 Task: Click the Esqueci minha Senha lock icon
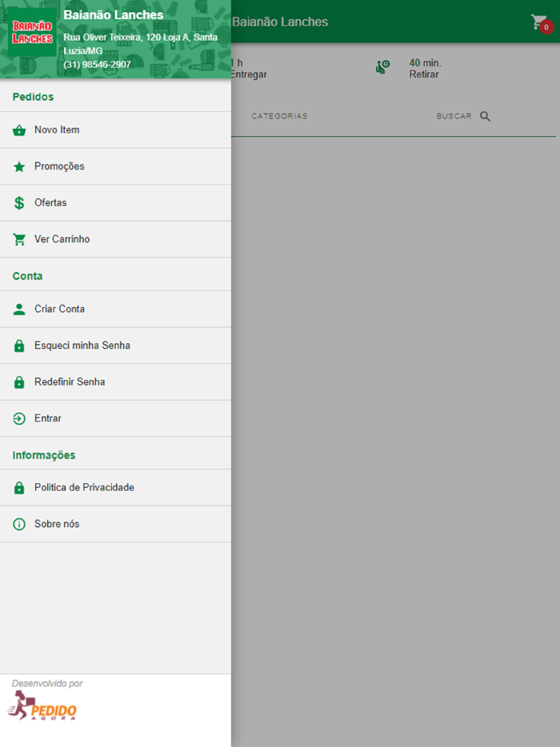pyautogui.click(x=19, y=346)
